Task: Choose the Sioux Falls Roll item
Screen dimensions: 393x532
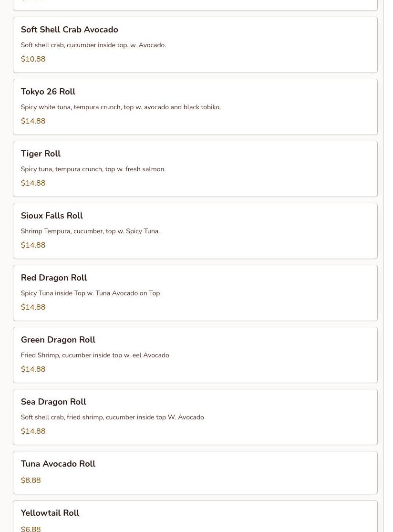Action: point(52,216)
